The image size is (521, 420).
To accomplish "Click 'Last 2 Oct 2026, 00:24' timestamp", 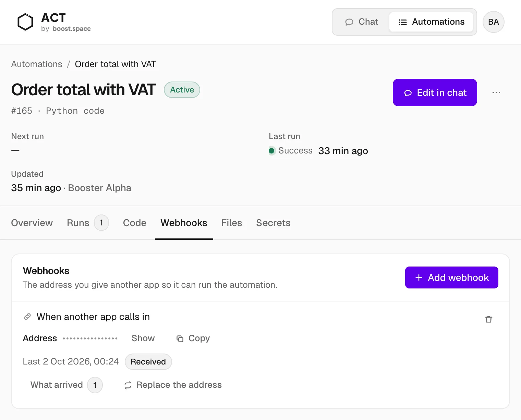I will point(71,362).
